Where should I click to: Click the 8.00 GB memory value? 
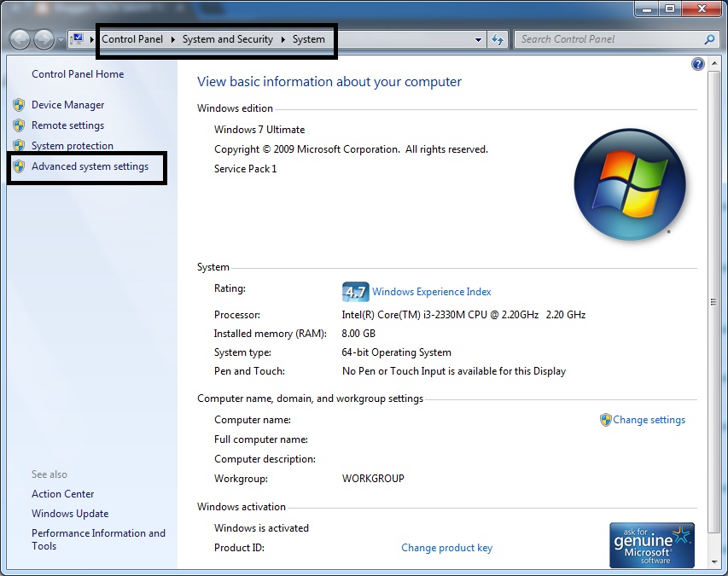pyautogui.click(x=358, y=334)
